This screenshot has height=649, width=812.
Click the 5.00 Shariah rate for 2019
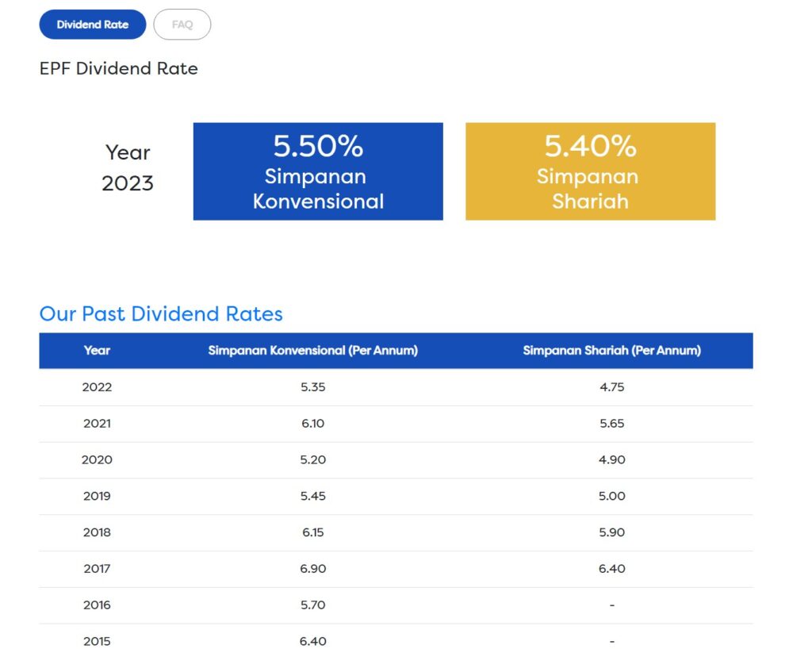tap(611, 496)
